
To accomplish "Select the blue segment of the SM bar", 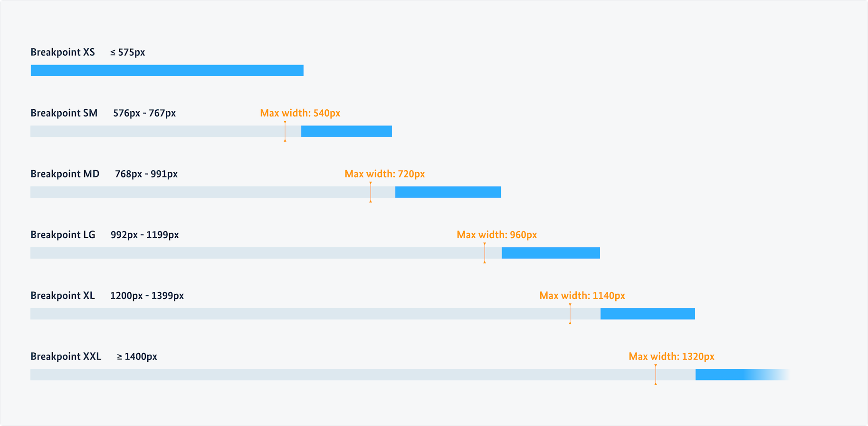I will click(346, 131).
